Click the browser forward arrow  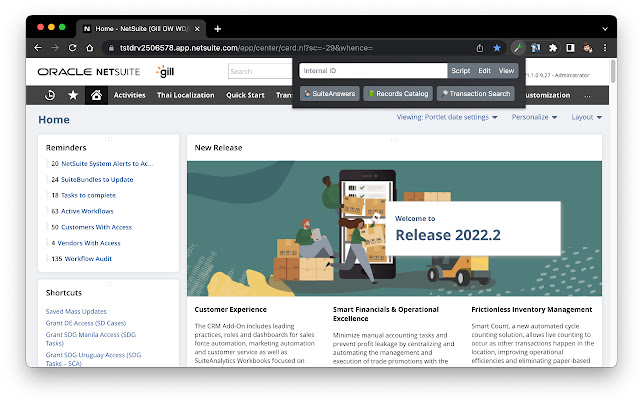(55, 48)
